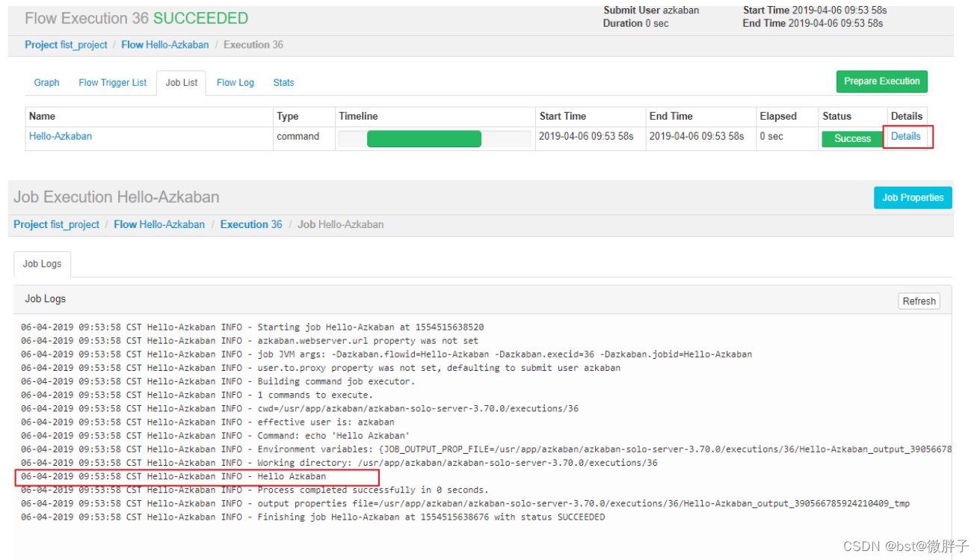Click the Prepare Execution button
Screen dimensions: 980x560
point(882,81)
